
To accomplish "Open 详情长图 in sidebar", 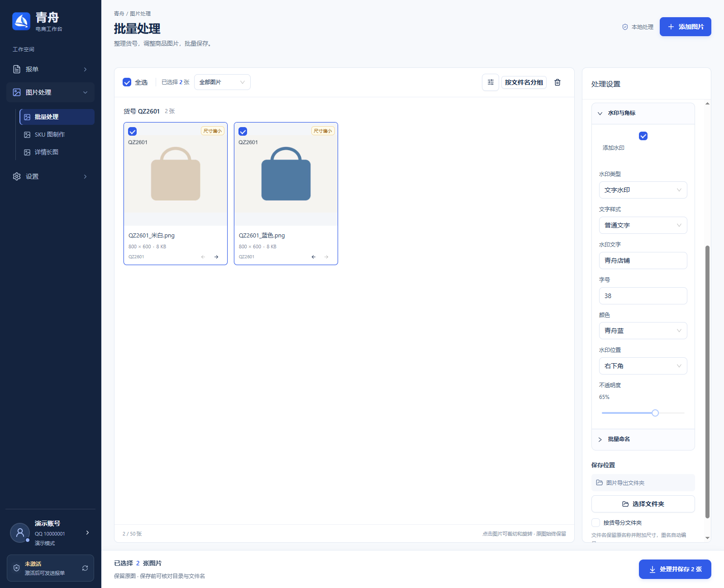I will [57, 152].
